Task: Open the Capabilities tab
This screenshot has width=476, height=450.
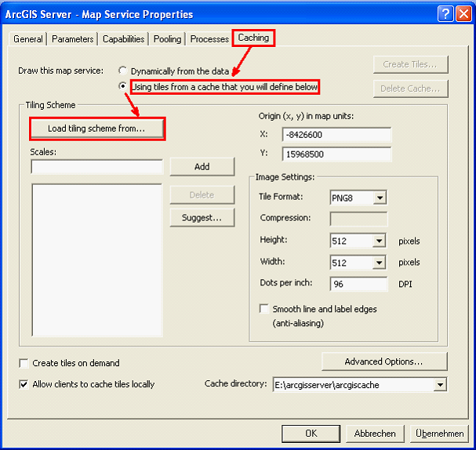Action: pos(123,39)
